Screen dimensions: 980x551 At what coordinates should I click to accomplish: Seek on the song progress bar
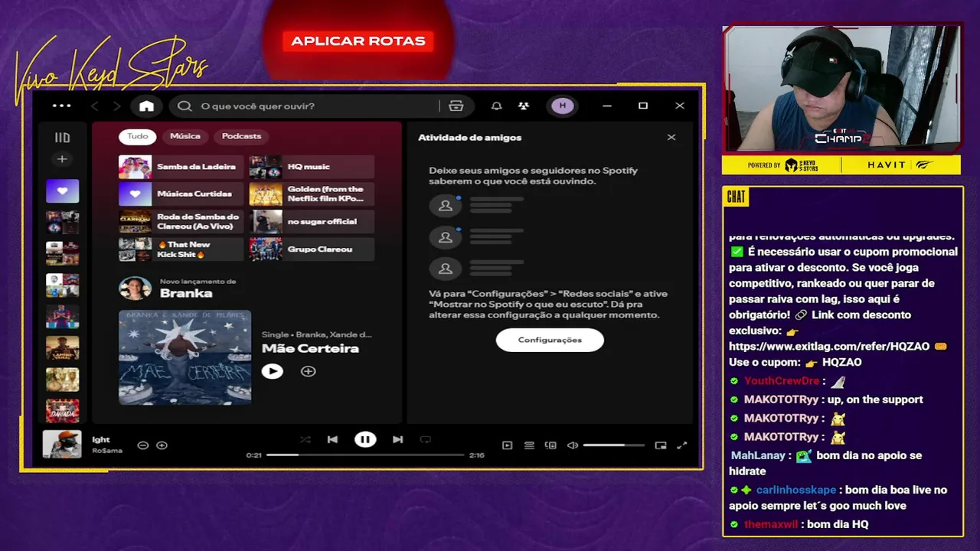pyautogui.click(x=365, y=455)
